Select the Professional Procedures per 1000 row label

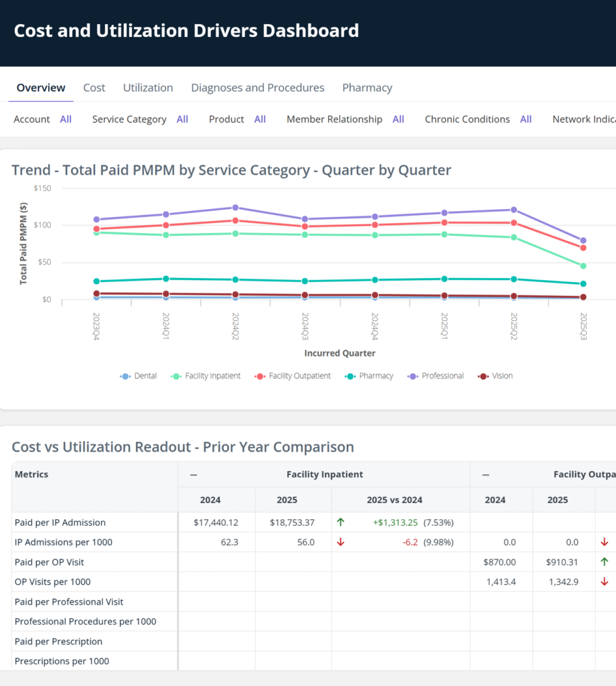[85, 622]
